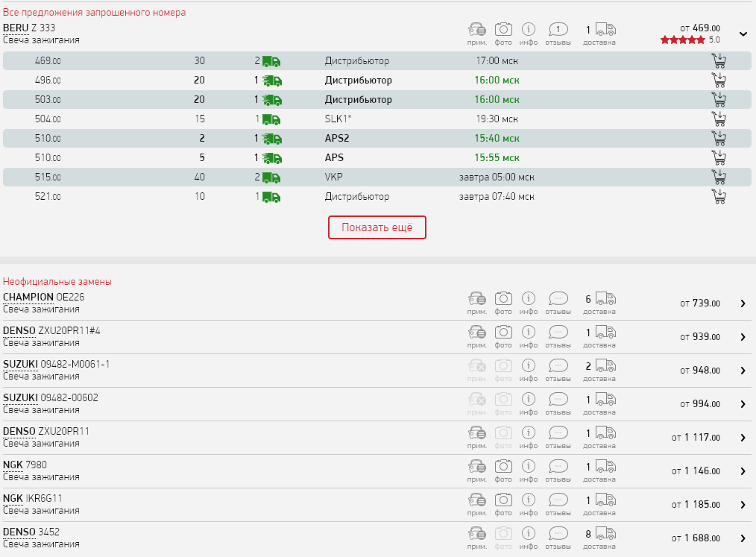Screen dimensions: 756x557
Task: Expand DENSO ZXU20PR11#4 offers
Action: pyautogui.click(x=743, y=337)
